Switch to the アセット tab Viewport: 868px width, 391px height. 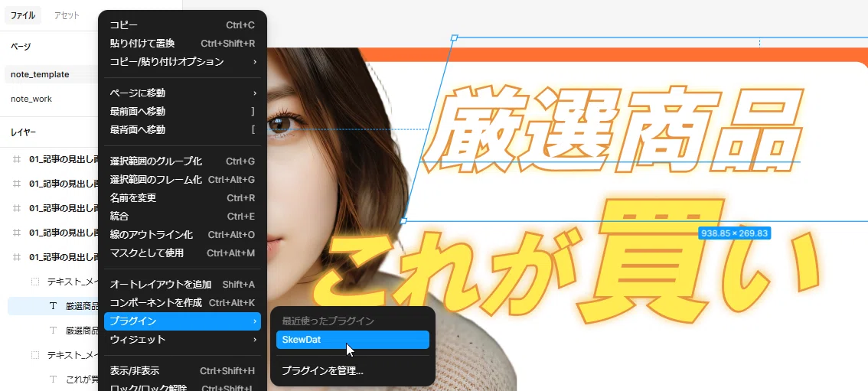pos(67,15)
